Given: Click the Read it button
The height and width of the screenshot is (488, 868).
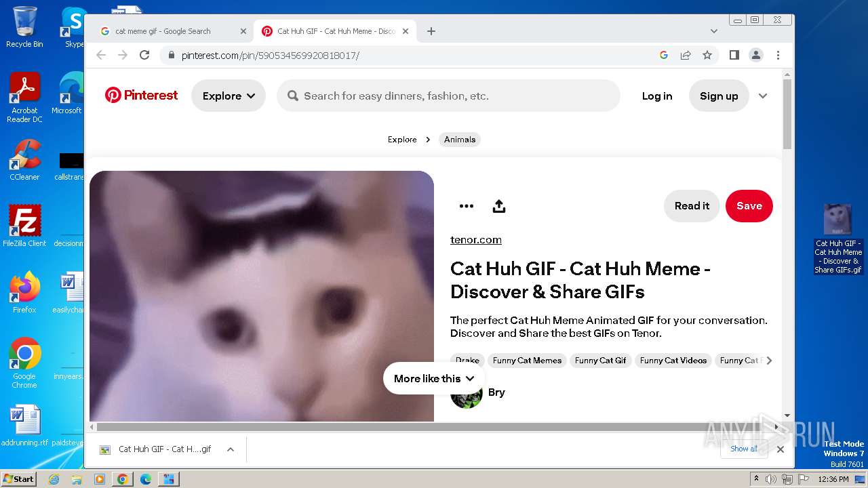Looking at the screenshot, I should (692, 206).
